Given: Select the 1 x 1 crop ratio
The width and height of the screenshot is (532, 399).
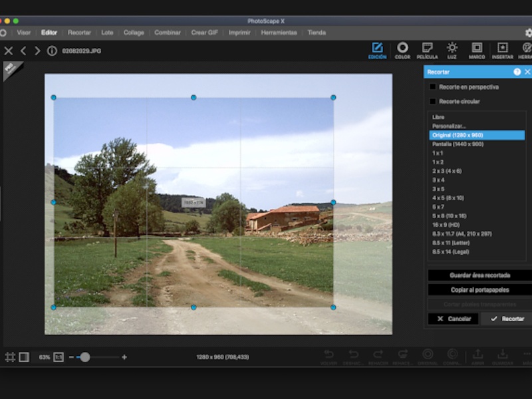Looking at the screenshot, I should coord(438,153).
